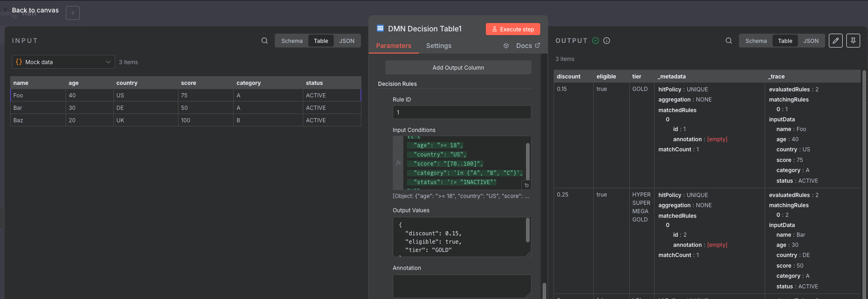Screen dimensions: 868x299
Task: Open the expression editor expand icon
Action: coord(526,185)
